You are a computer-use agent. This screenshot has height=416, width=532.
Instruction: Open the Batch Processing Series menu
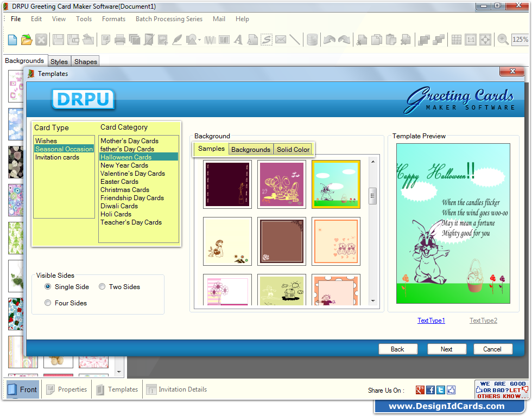coord(169,19)
